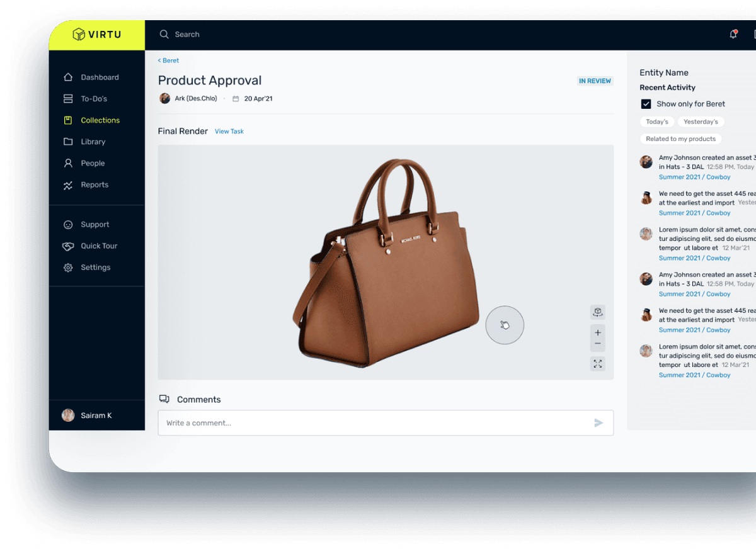Select Collections in the sidebar
This screenshot has height=549, width=756.
pyautogui.click(x=101, y=120)
